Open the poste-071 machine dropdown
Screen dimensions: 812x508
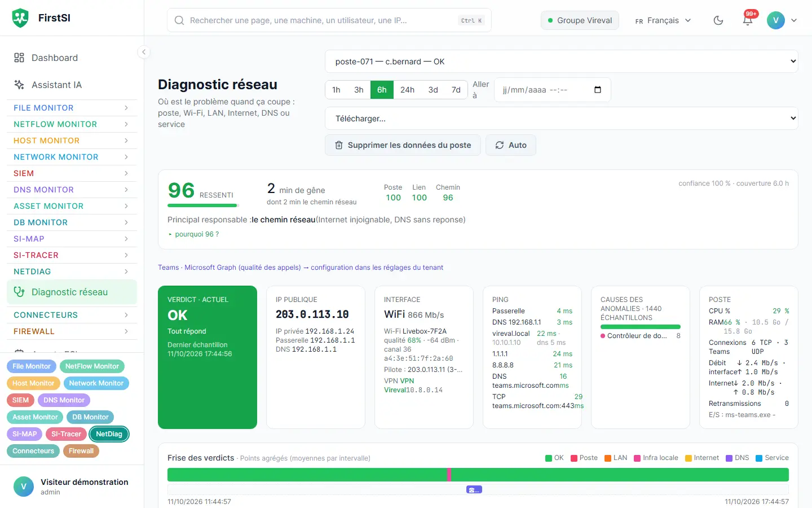[562, 62]
